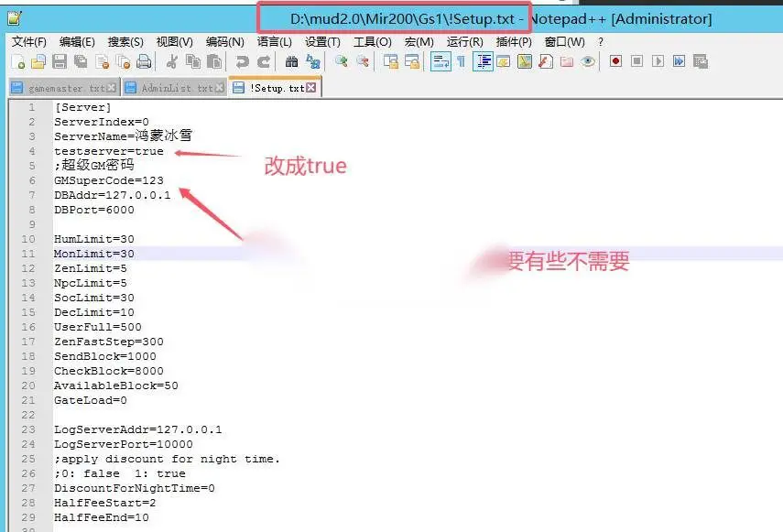Create a new file with the toolbar icon
Viewport: 783px width, 532px height.
point(18,62)
